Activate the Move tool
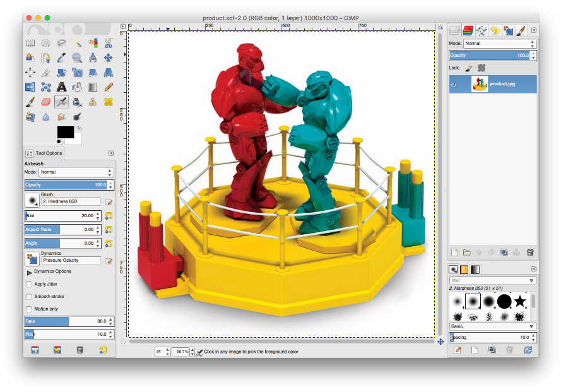Image resolution: width=561 pixels, height=392 pixels. point(108,57)
